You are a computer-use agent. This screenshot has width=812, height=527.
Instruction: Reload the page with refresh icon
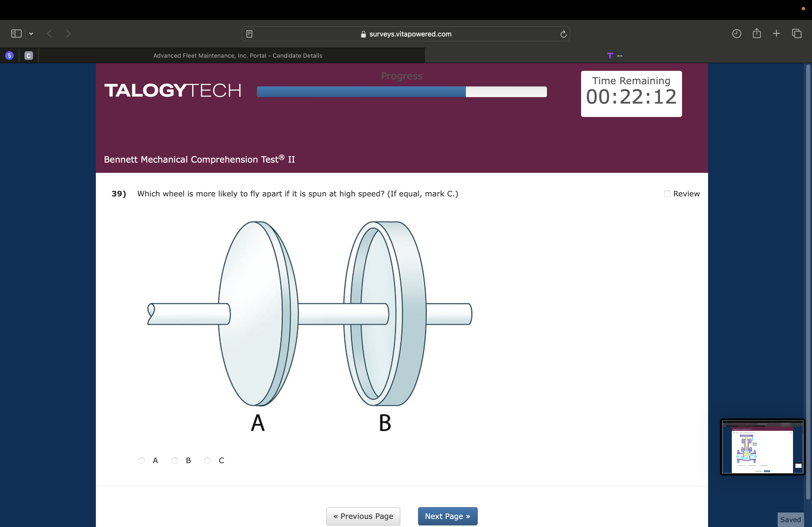563,34
